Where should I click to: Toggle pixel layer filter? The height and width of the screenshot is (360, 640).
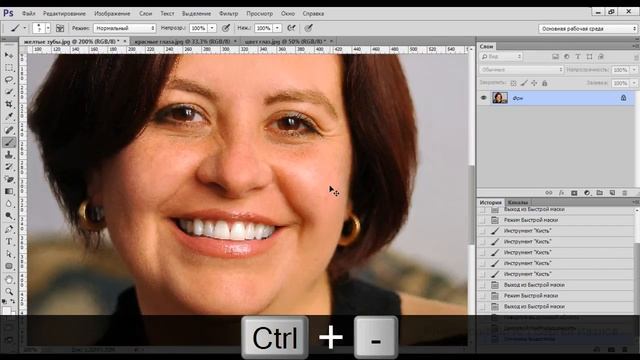[x=555, y=57]
